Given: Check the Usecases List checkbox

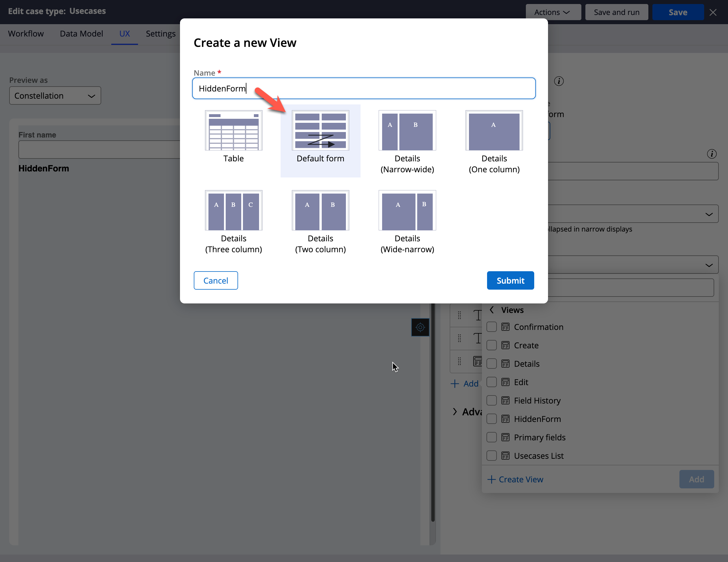Looking at the screenshot, I should tap(491, 456).
